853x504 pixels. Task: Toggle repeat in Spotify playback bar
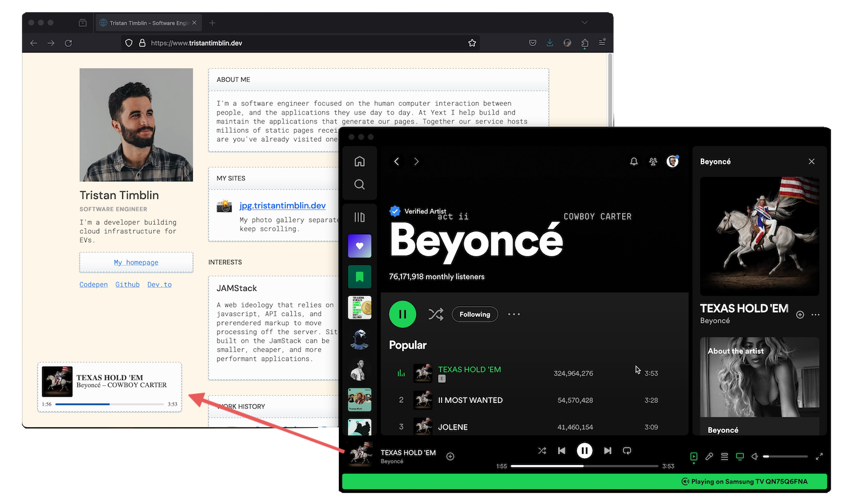tap(627, 450)
